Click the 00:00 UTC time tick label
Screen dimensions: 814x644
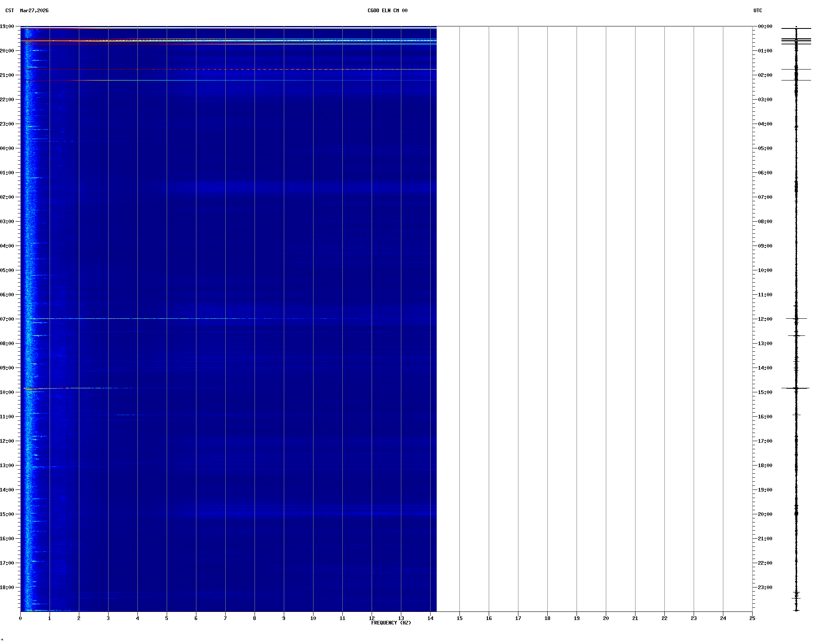tap(765, 26)
